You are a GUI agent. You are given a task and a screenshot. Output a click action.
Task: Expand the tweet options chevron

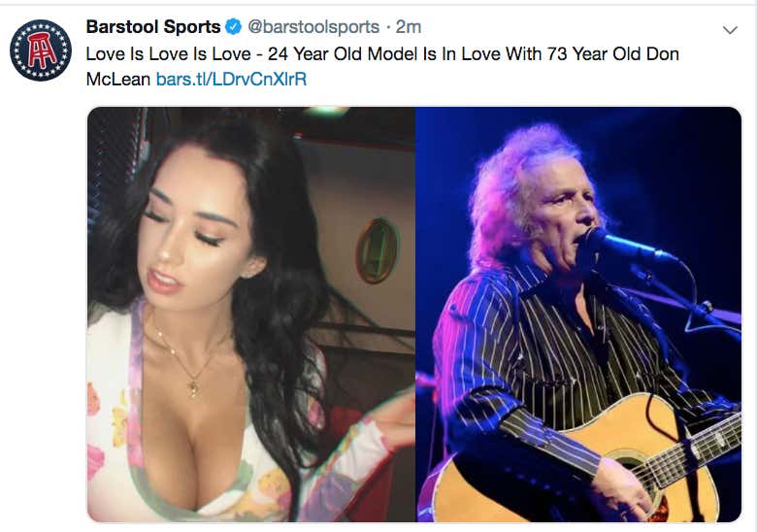pos(730,30)
